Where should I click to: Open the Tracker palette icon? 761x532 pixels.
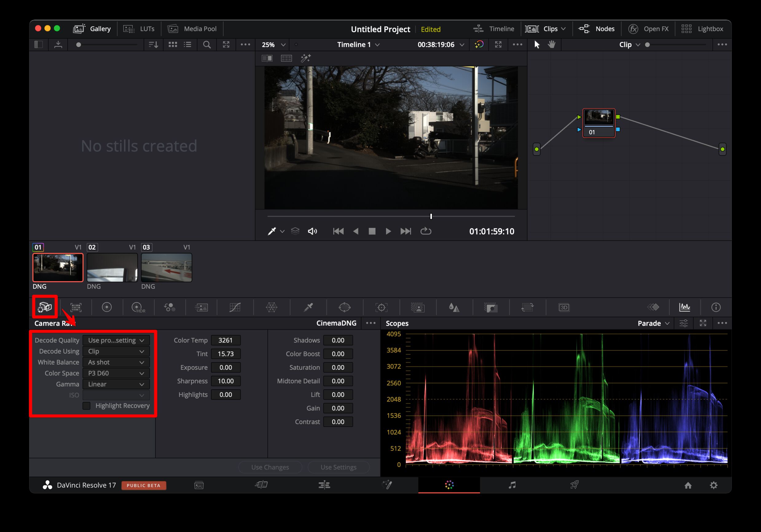(x=381, y=307)
